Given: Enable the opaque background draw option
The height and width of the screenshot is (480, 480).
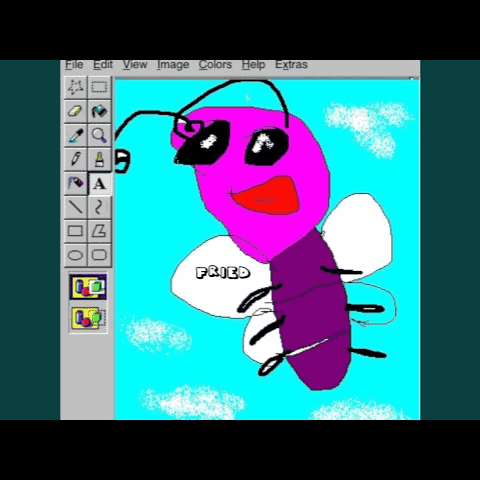Looking at the screenshot, I should pos(88,286).
